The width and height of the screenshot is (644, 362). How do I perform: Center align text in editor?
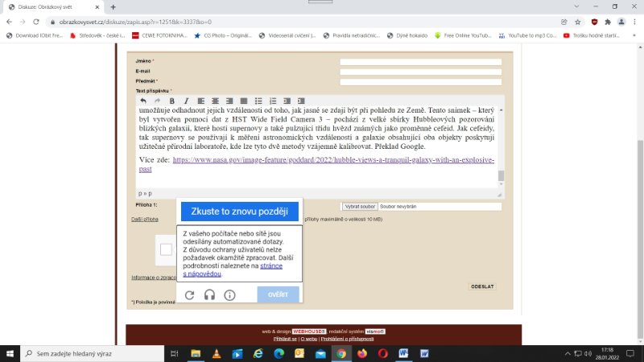tap(215, 101)
